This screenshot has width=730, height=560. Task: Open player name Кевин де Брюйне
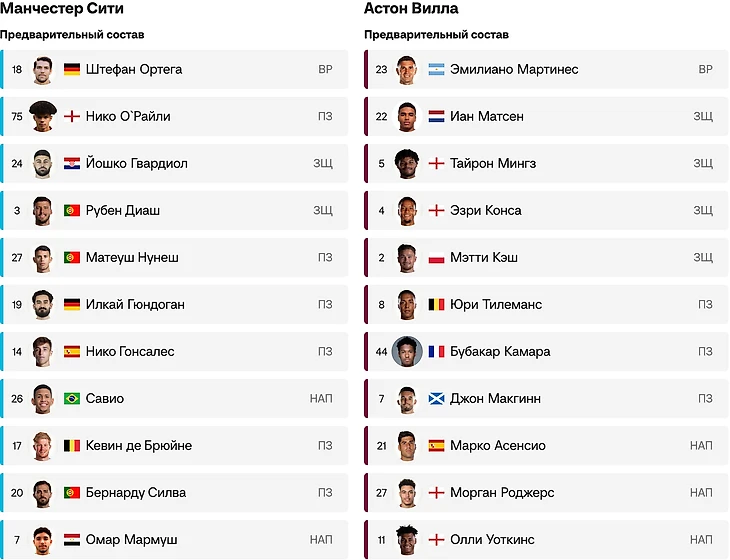tap(138, 446)
